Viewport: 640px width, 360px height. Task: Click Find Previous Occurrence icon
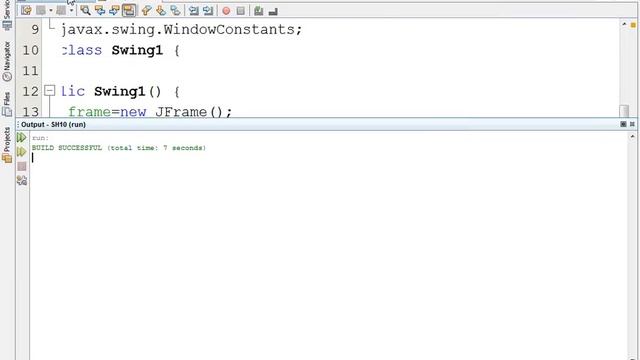click(100, 11)
